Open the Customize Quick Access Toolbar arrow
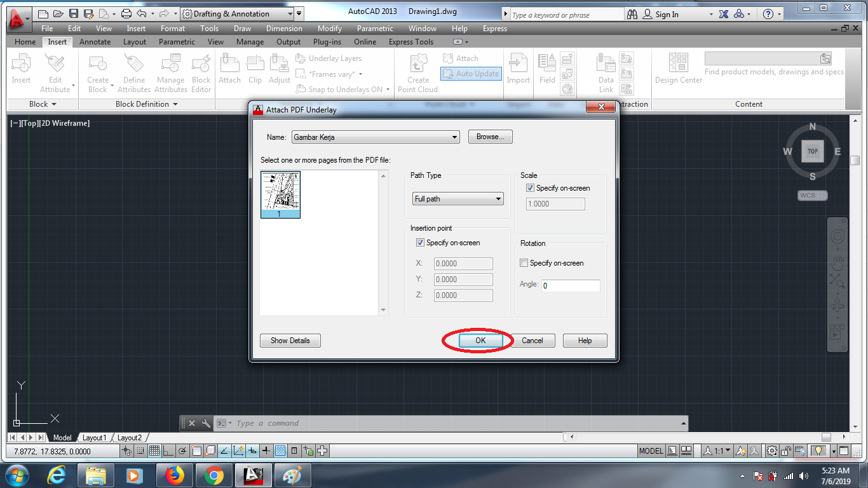This screenshot has height=488, width=868. (x=299, y=13)
